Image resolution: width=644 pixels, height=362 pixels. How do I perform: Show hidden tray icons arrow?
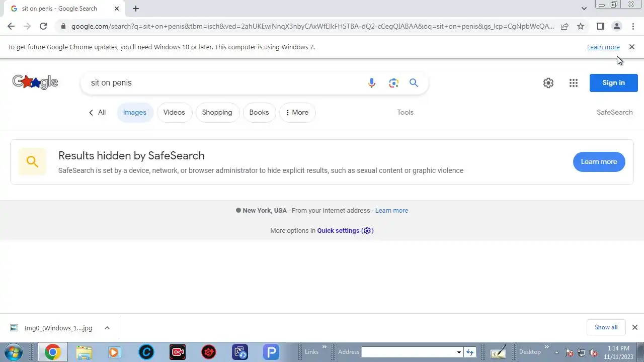point(556,352)
